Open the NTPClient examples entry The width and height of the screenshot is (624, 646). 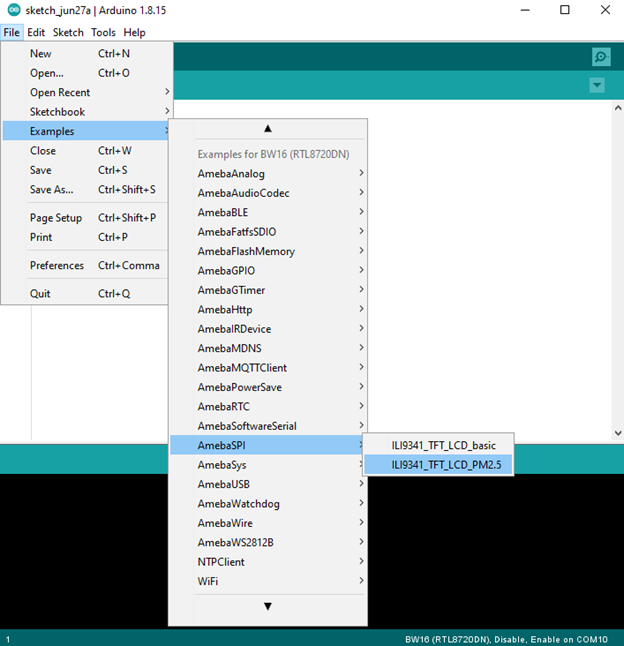[x=268, y=562]
